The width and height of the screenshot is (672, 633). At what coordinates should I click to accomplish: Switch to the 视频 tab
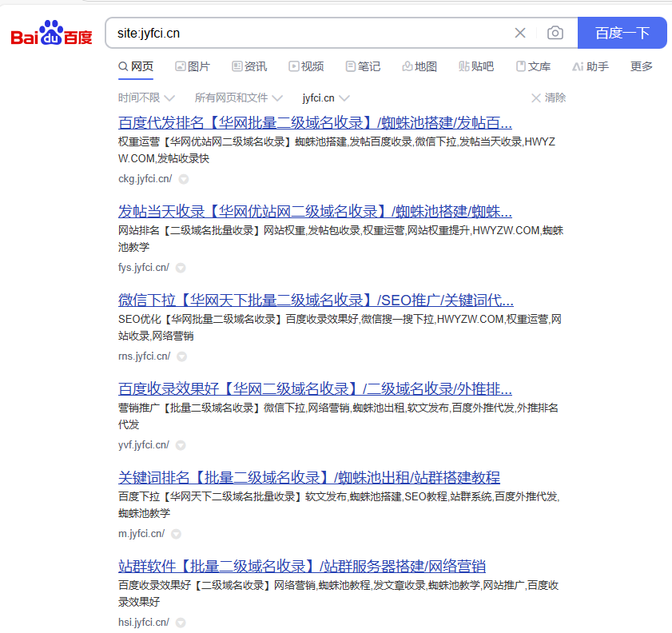tap(306, 66)
